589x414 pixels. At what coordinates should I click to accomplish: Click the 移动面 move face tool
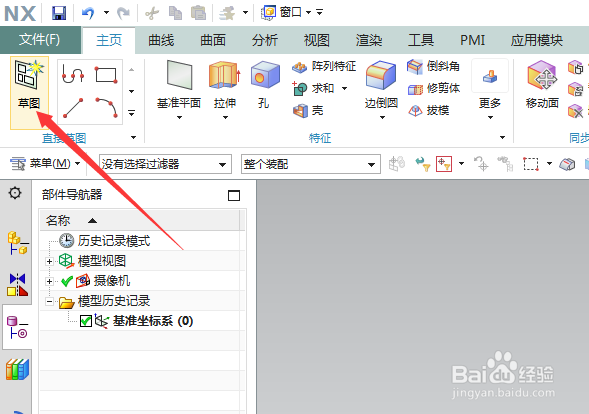pos(542,85)
